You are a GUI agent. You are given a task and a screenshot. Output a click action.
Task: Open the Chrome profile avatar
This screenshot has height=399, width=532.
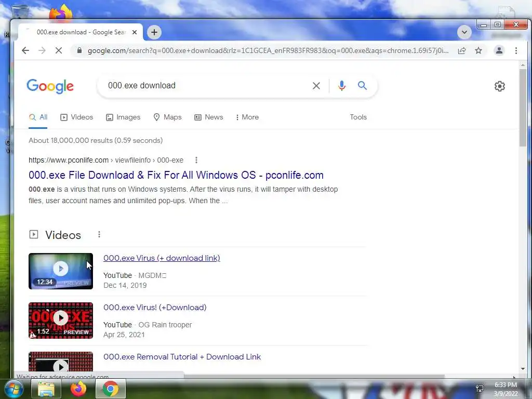click(499, 50)
